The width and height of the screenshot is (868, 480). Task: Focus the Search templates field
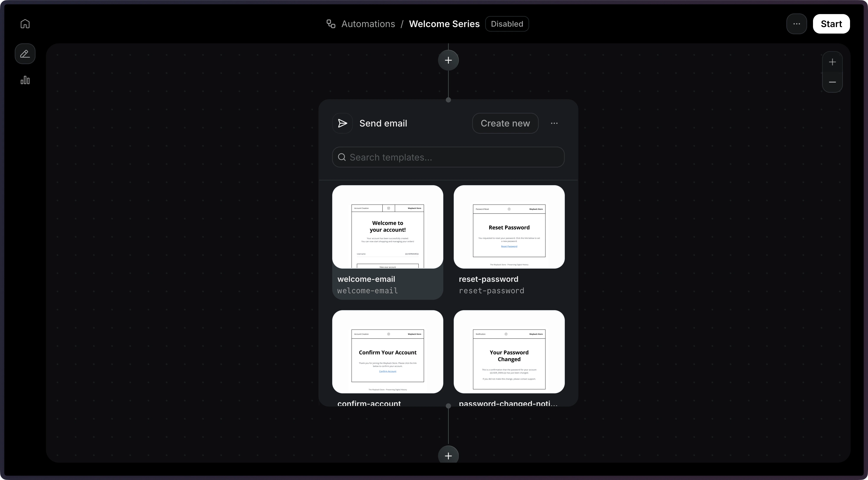[x=448, y=157]
